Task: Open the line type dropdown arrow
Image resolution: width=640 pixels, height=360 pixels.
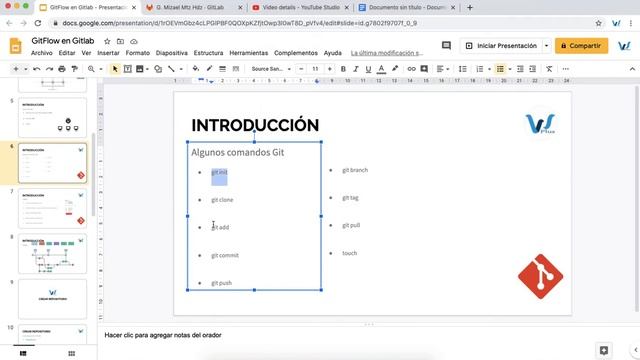Action: tap(181, 69)
